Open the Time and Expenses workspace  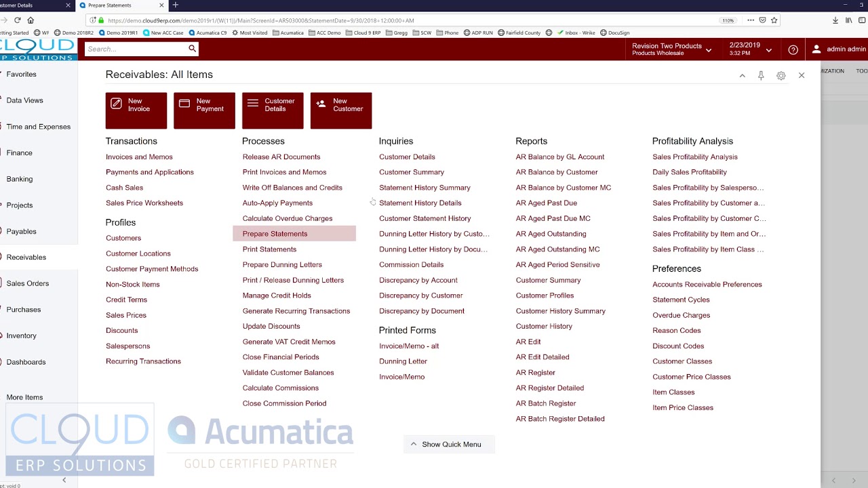[39, 127]
